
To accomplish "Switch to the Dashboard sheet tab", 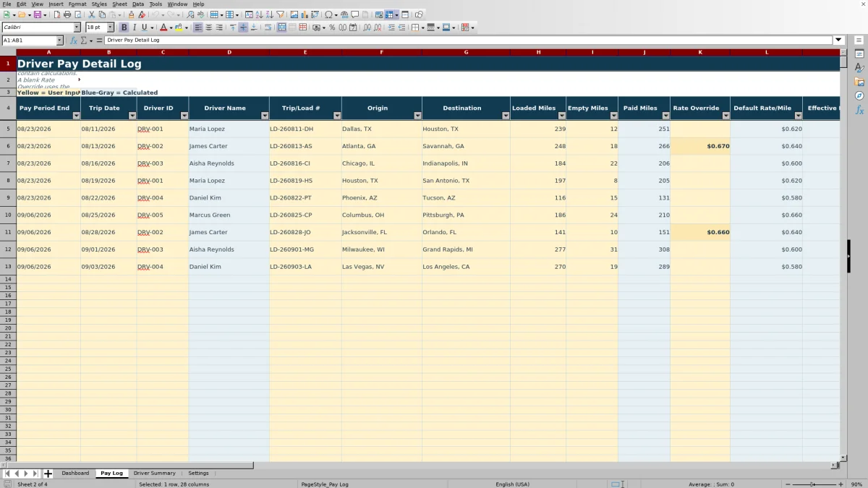I will point(75,474).
